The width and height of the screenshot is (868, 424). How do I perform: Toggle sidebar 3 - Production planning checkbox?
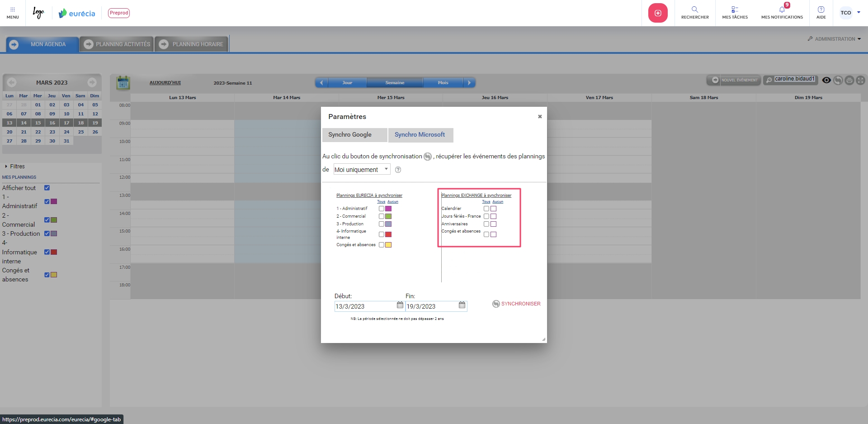(47, 233)
